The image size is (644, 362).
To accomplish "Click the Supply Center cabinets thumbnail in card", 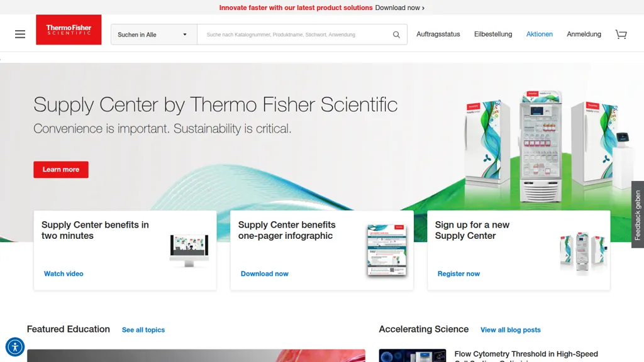I will coord(583,252).
